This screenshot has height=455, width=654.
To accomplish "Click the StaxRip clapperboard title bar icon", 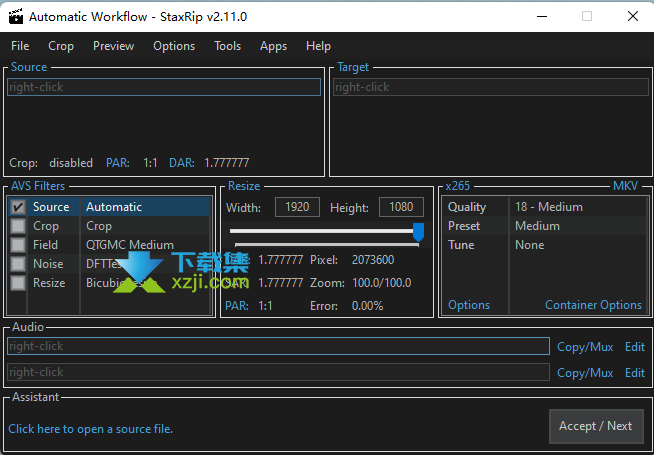I will click(x=16, y=16).
